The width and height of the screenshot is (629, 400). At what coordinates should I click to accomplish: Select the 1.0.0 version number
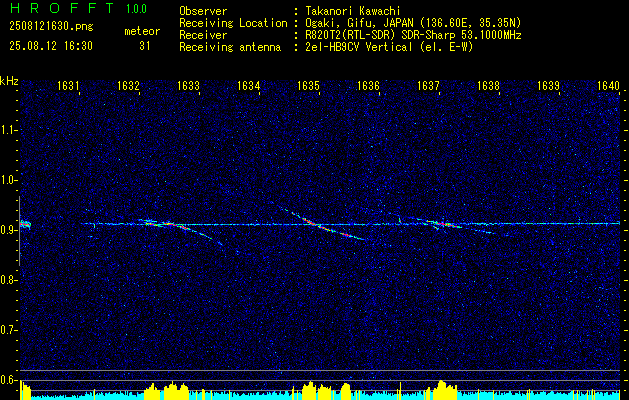[x=136, y=9]
